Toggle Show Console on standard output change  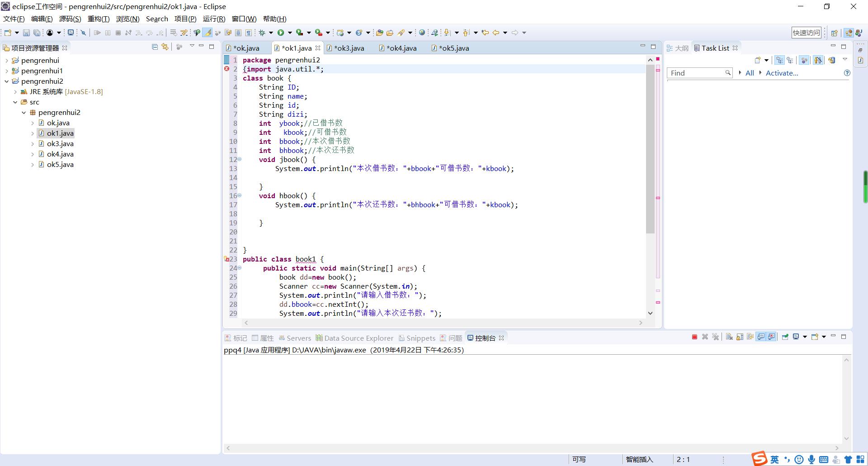coord(761,337)
